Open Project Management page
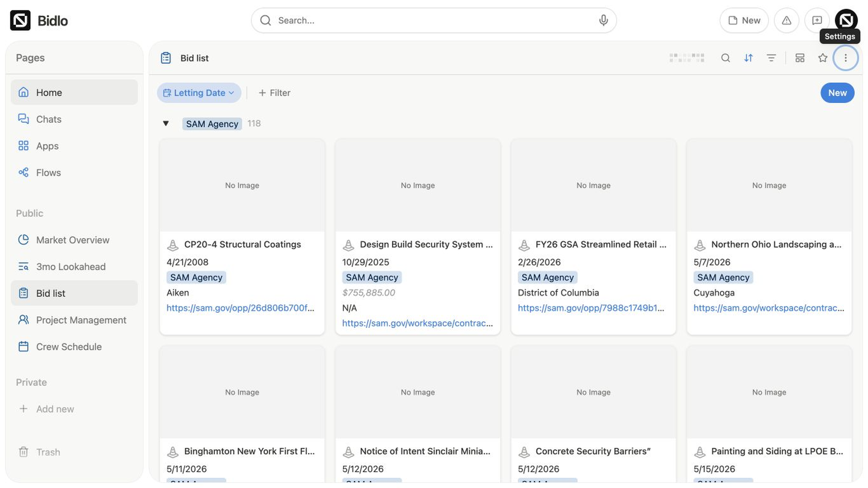Screen dimensions: 868x488 (74, 320)
